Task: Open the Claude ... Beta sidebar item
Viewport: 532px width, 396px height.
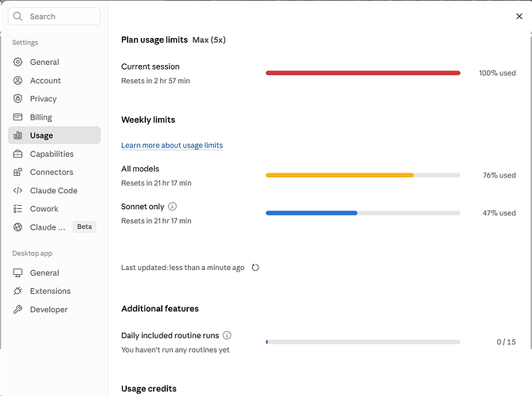Action: point(54,227)
